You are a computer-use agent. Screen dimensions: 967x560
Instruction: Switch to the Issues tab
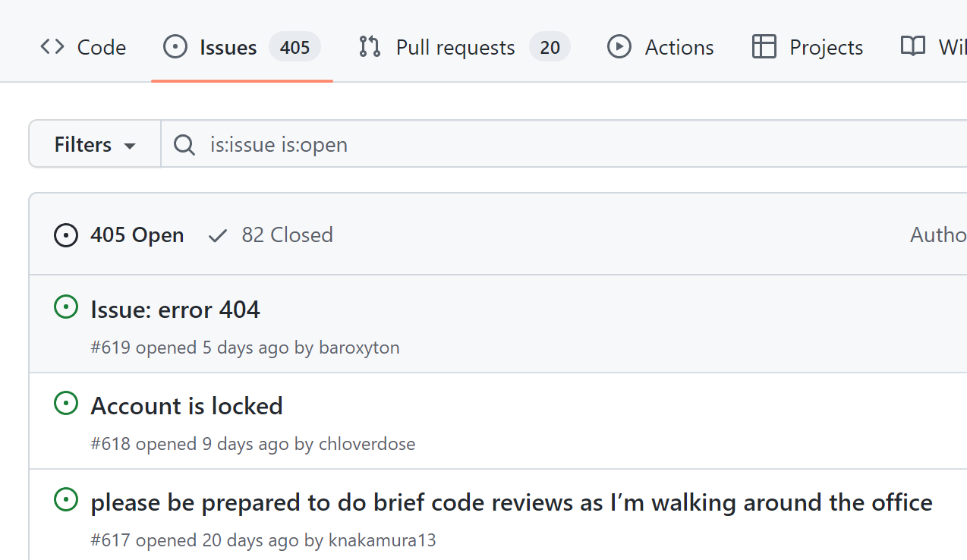point(226,46)
